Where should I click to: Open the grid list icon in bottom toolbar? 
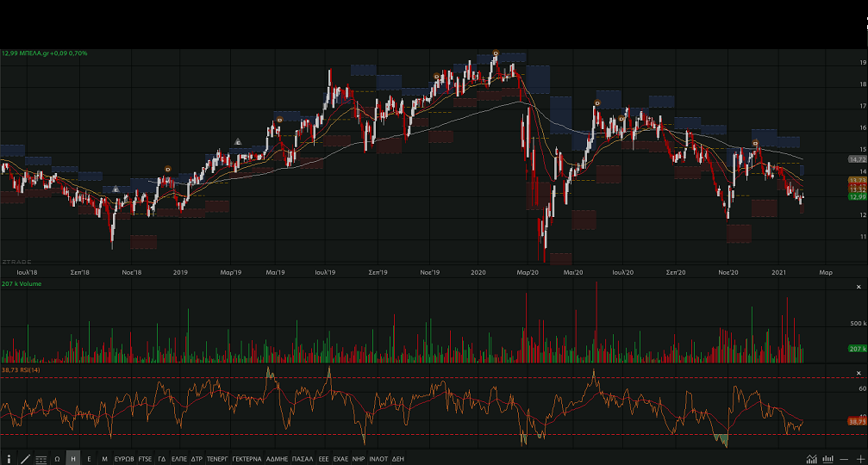click(41, 459)
